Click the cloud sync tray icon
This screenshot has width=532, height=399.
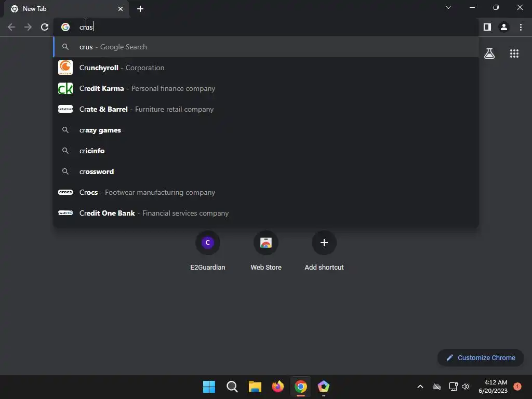437,387
